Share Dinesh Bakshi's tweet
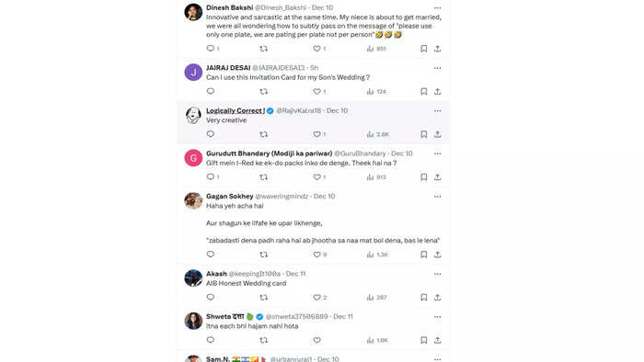 (x=437, y=49)
